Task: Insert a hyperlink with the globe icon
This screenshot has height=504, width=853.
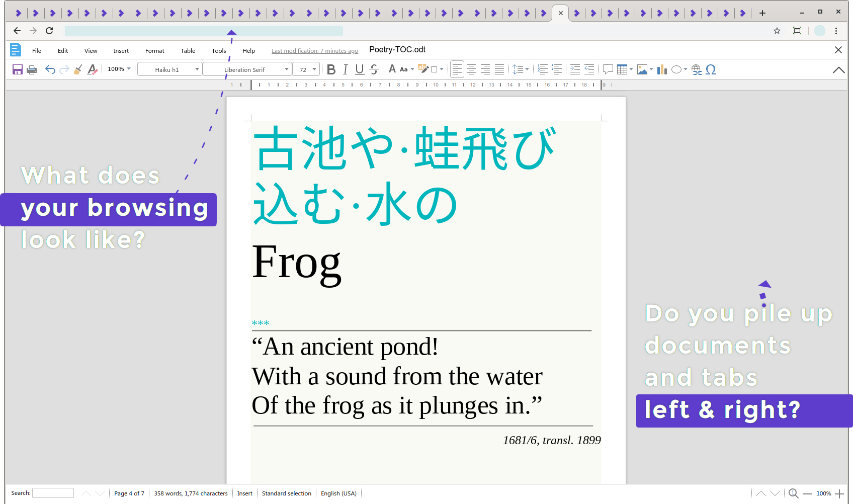Action: (697, 69)
